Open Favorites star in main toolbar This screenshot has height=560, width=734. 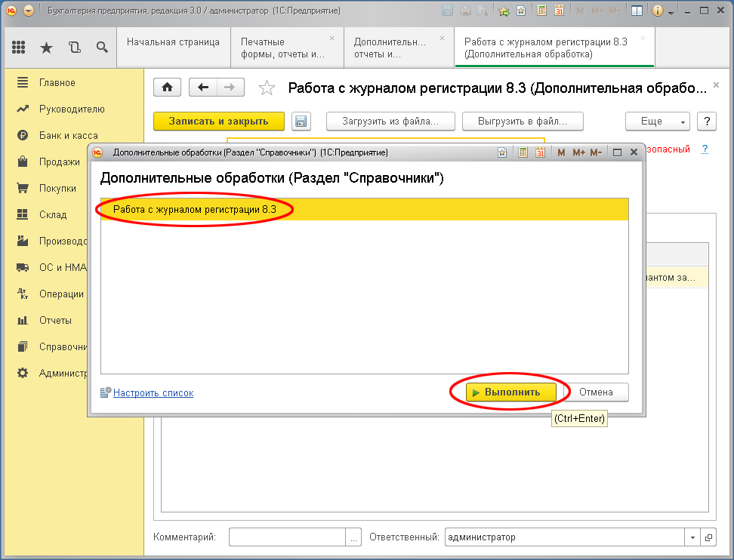tap(46, 48)
